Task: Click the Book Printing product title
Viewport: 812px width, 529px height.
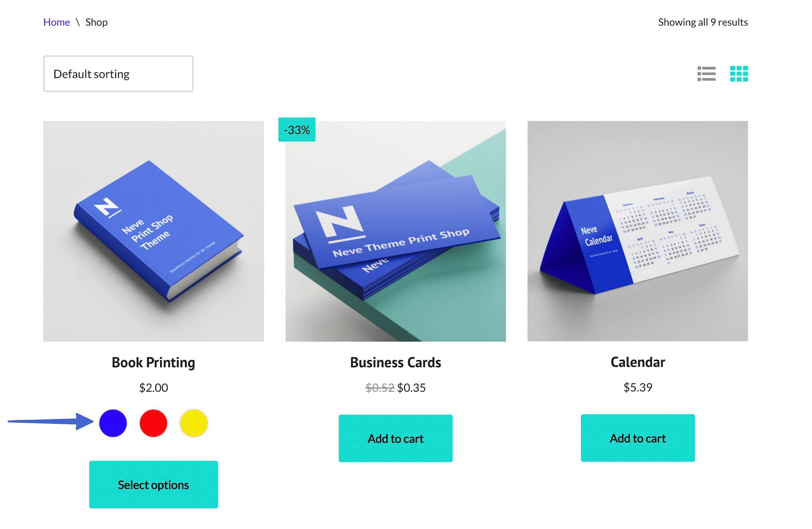Action: 153,362
